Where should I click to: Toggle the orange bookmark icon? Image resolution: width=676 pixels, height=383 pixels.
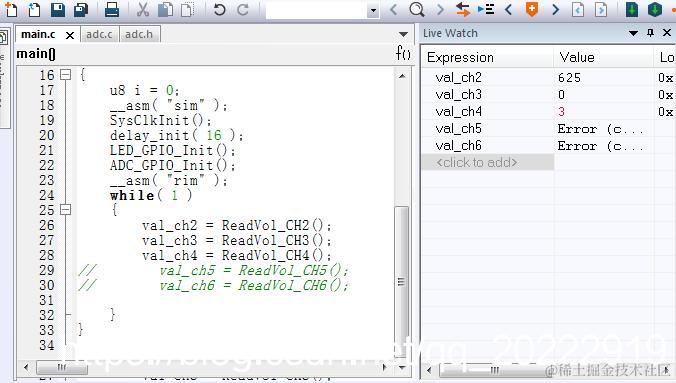point(532,9)
